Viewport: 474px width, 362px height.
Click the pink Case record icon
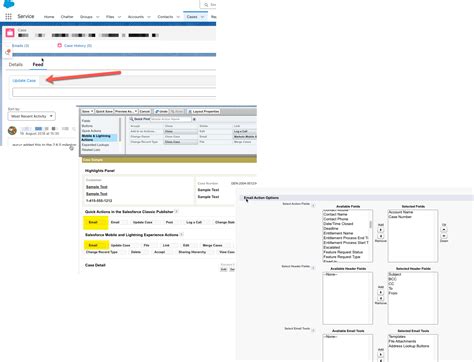(10, 33)
